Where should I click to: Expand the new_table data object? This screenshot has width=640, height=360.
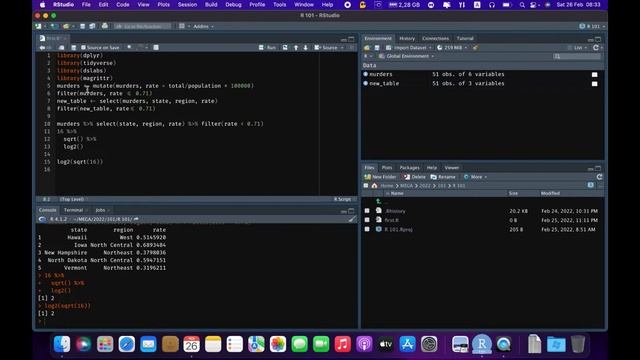pos(366,83)
